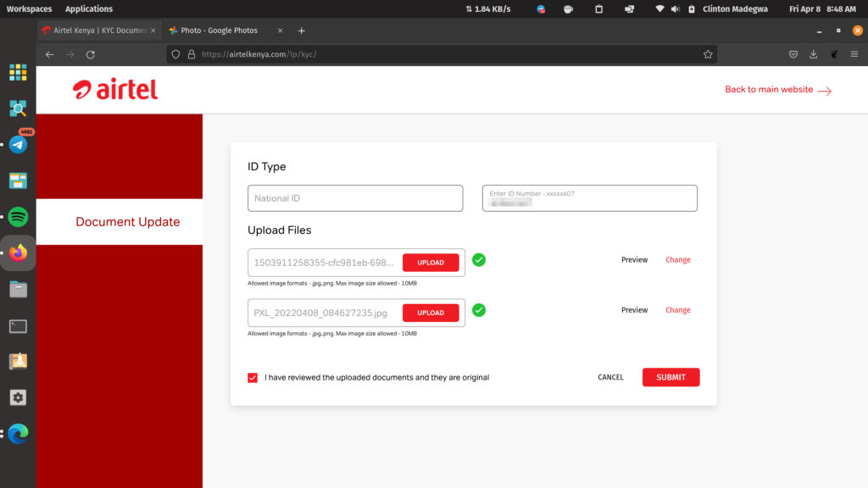This screenshot has height=488, width=868.
Task: Open the National ID type field
Action: (355, 198)
